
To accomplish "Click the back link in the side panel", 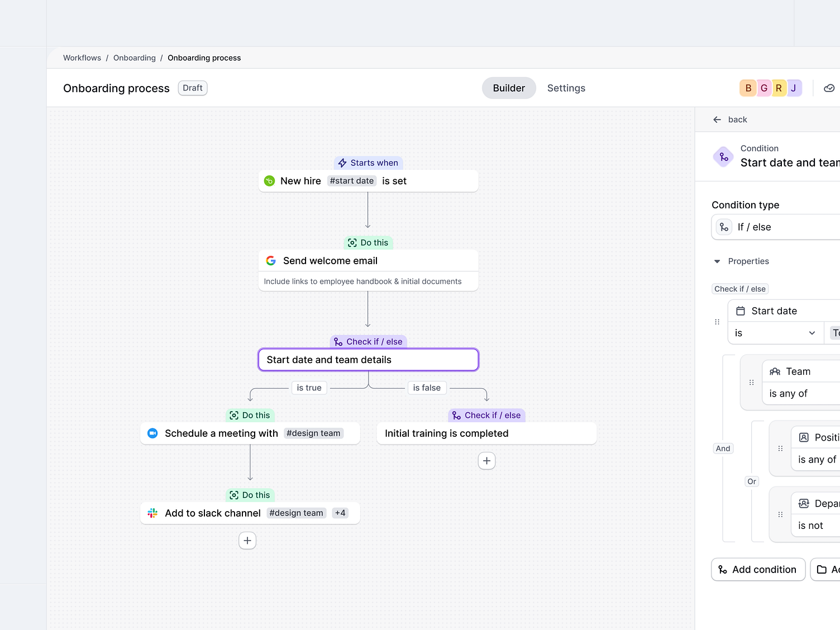I will (x=729, y=120).
